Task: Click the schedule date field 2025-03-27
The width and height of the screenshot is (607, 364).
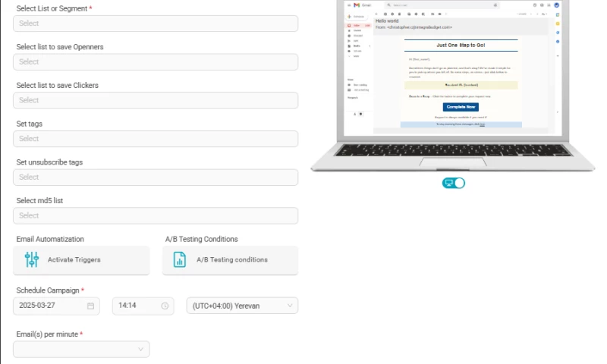Action: (56, 306)
